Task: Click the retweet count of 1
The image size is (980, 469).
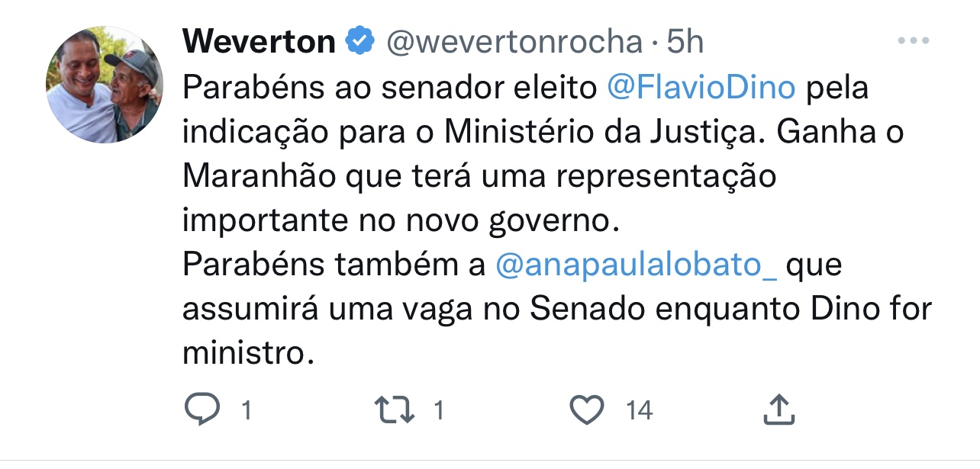Action: coord(438,411)
